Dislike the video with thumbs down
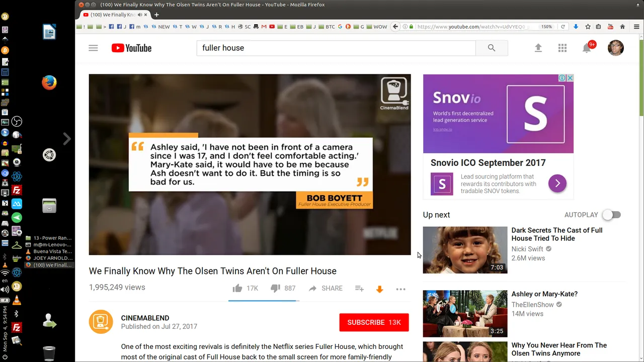Viewport: 644px width, 362px height. coord(275,288)
